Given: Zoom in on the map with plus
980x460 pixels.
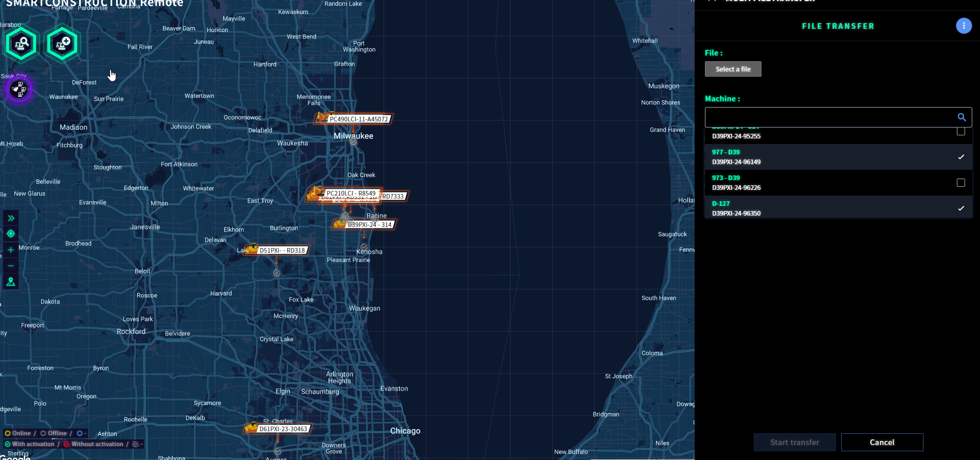Looking at the screenshot, I should click(x=11, y=250).
